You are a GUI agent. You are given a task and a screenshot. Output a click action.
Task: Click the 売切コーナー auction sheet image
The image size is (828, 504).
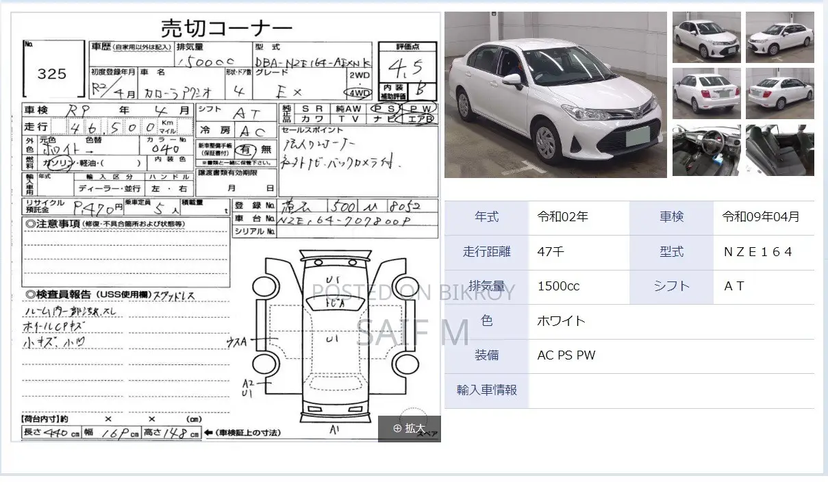tap(225, 227)
